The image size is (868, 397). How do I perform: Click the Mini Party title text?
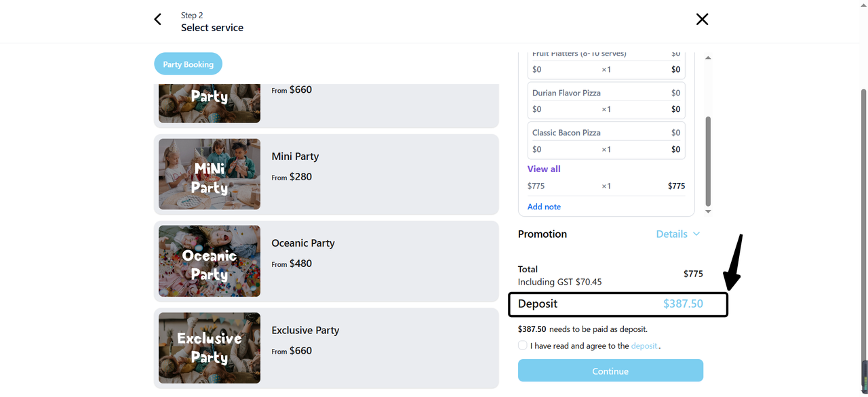[x=295, y=156]
